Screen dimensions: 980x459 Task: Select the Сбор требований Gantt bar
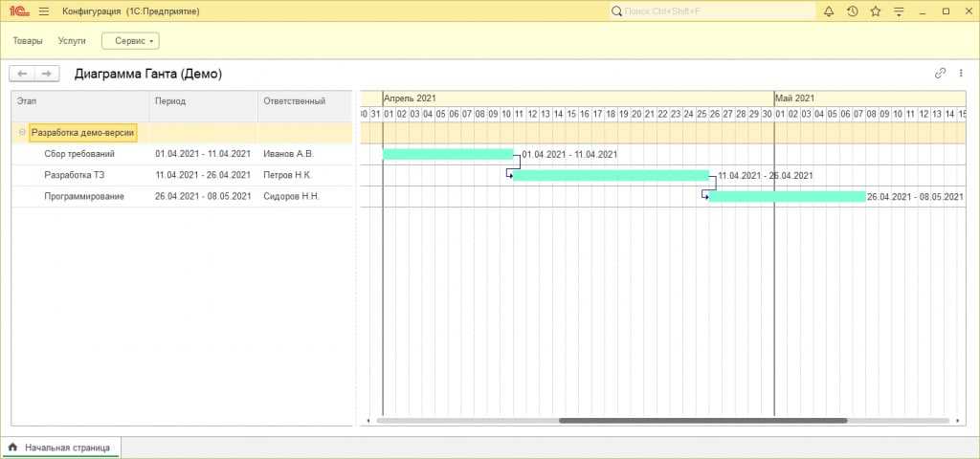pyautogui.click(x=447, y=154)
